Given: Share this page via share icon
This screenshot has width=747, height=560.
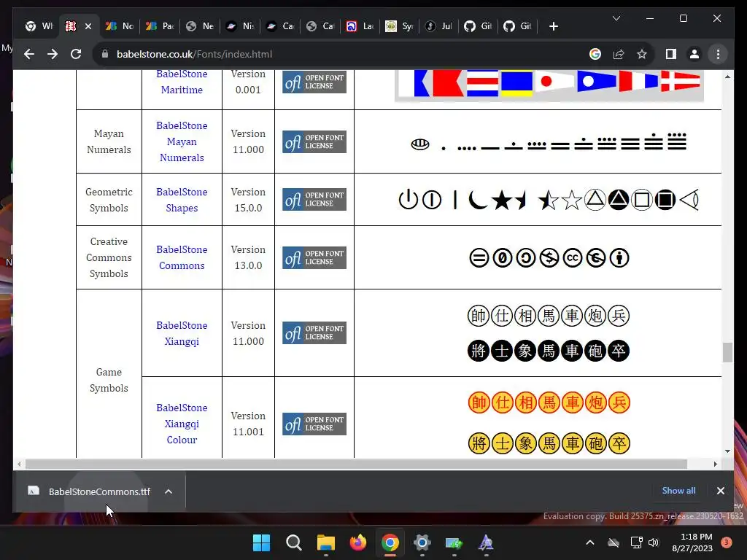Looking at the screenshot, I should click(x=619, y=54).
